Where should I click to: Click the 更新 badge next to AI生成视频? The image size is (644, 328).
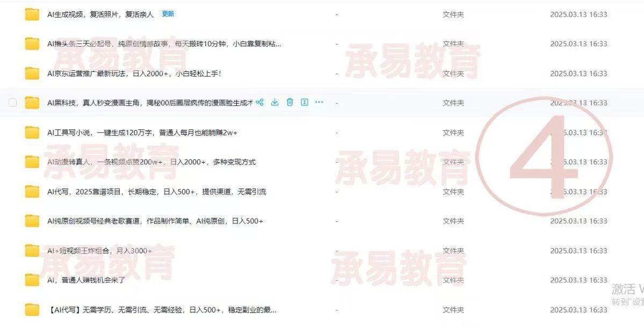168,14
